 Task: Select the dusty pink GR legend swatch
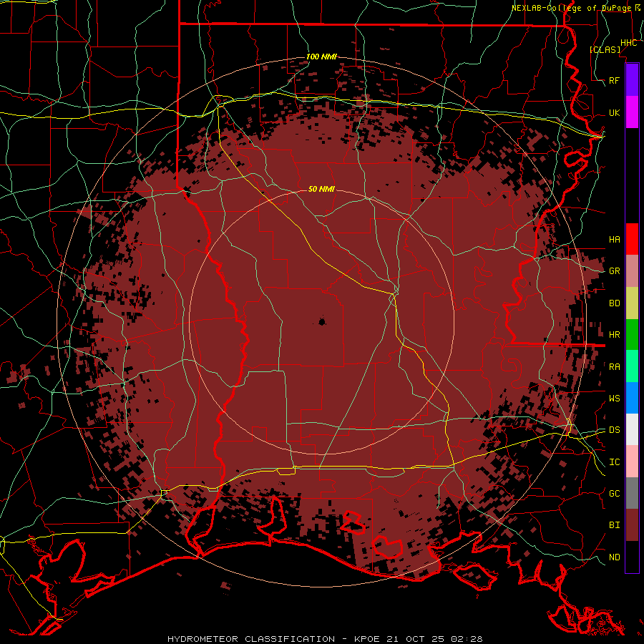point(632,271)
